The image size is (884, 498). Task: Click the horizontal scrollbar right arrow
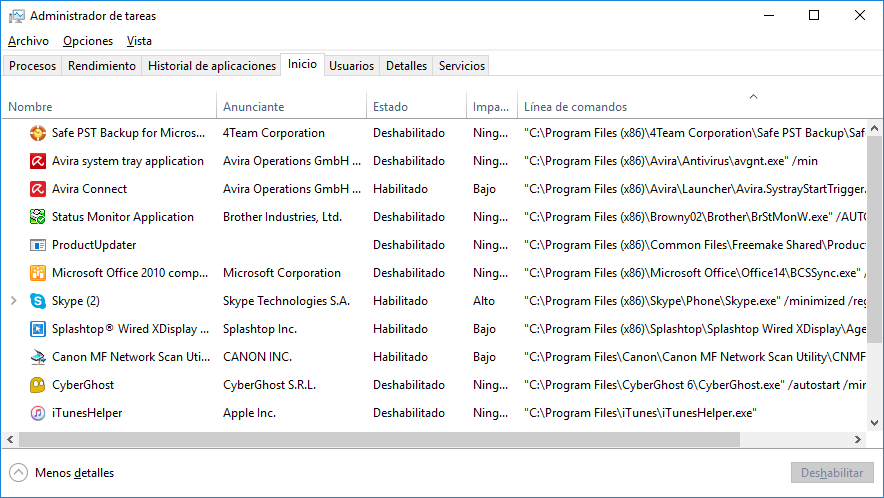point(858,439)
